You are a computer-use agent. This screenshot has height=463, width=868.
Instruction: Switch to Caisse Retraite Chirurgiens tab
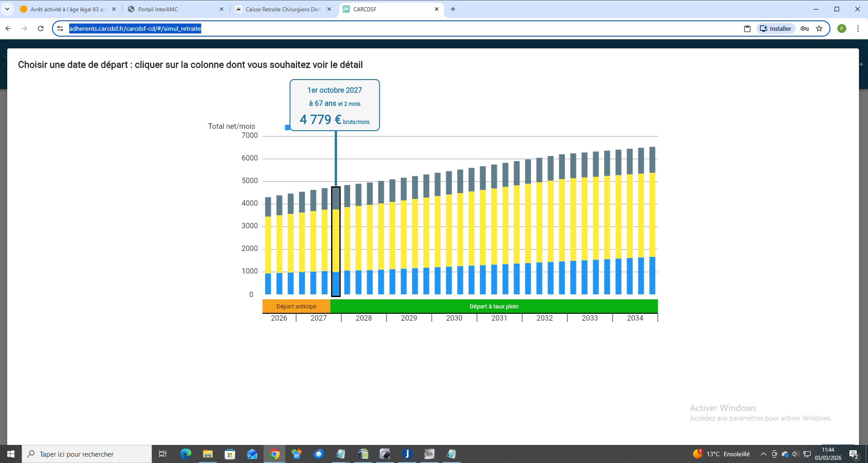coord(283,9)
